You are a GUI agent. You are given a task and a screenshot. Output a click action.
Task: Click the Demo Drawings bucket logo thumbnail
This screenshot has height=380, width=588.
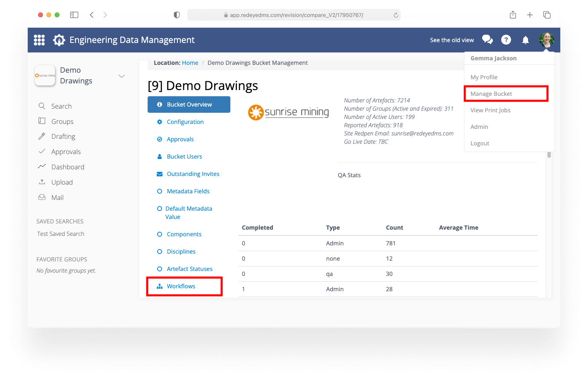tap(45, 76)
